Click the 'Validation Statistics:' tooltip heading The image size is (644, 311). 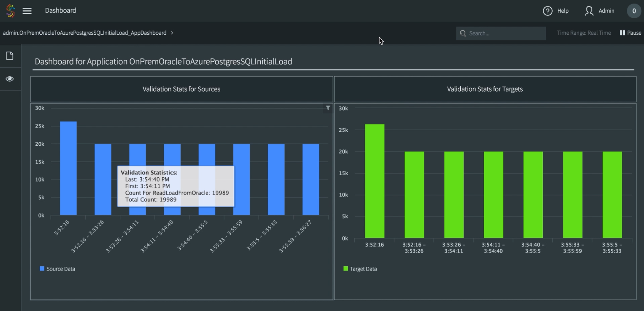point(149,172)
